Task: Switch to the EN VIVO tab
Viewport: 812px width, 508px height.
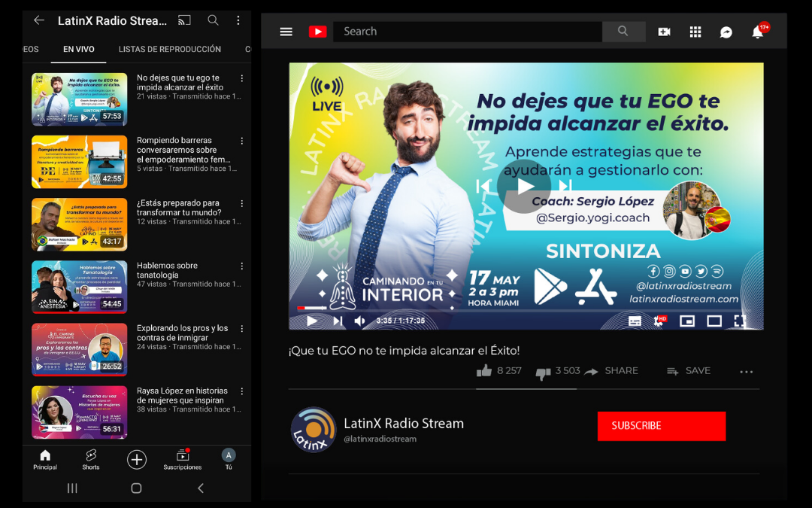Action: click(79, 49)
